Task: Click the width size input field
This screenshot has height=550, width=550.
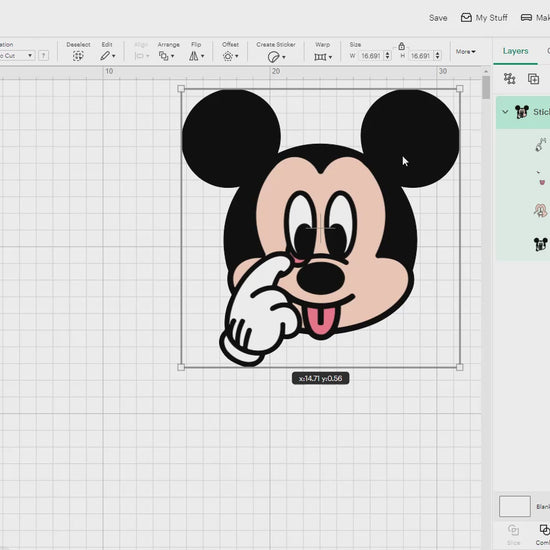Action: tap(371, 56)
